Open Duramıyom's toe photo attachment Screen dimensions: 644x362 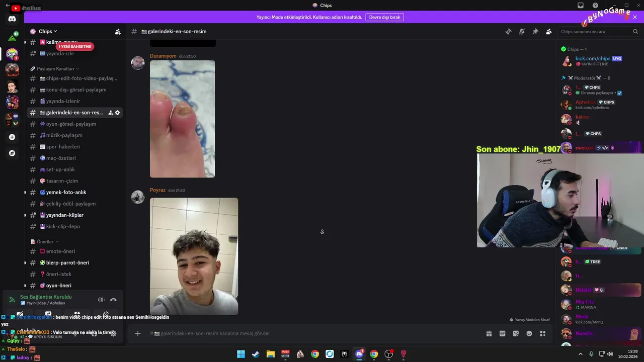point(182,119)
